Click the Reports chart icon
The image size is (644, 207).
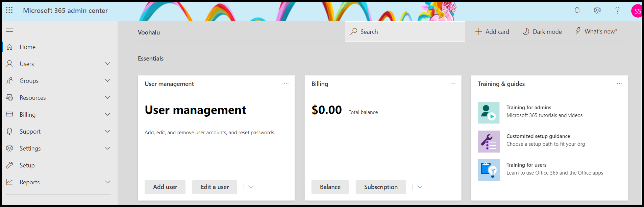9,182
